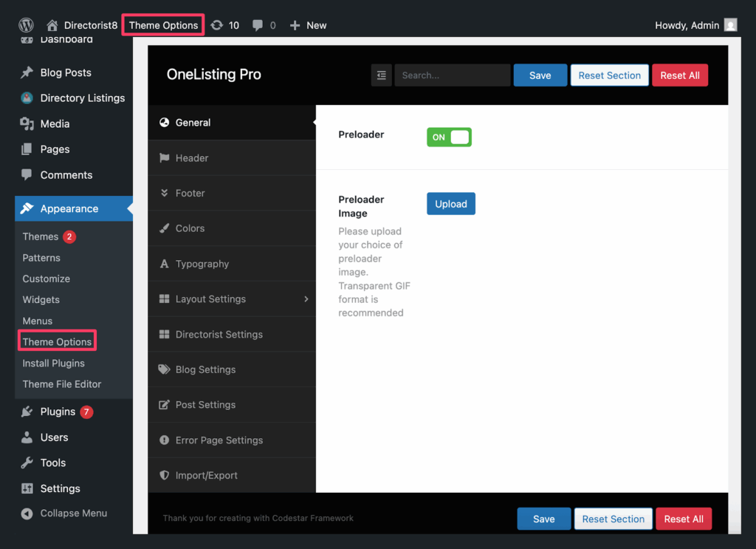
Task: Switch to the Colors tab
Action: (190, 228)
